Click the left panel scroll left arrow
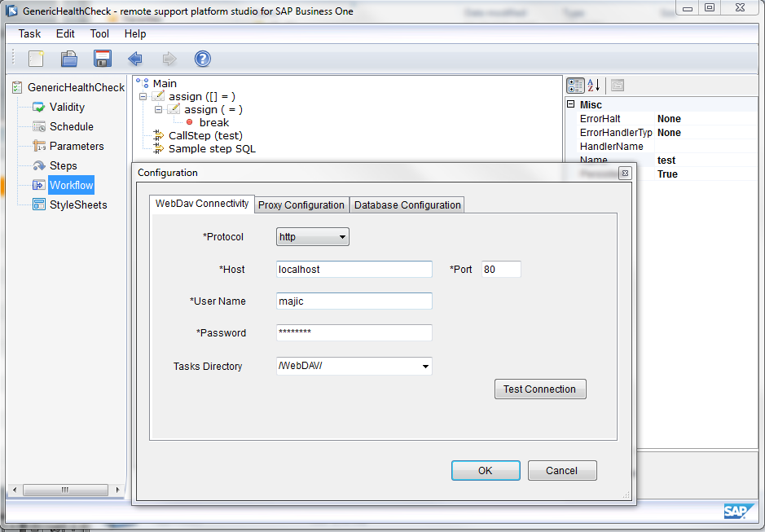 tap(14, 490)
